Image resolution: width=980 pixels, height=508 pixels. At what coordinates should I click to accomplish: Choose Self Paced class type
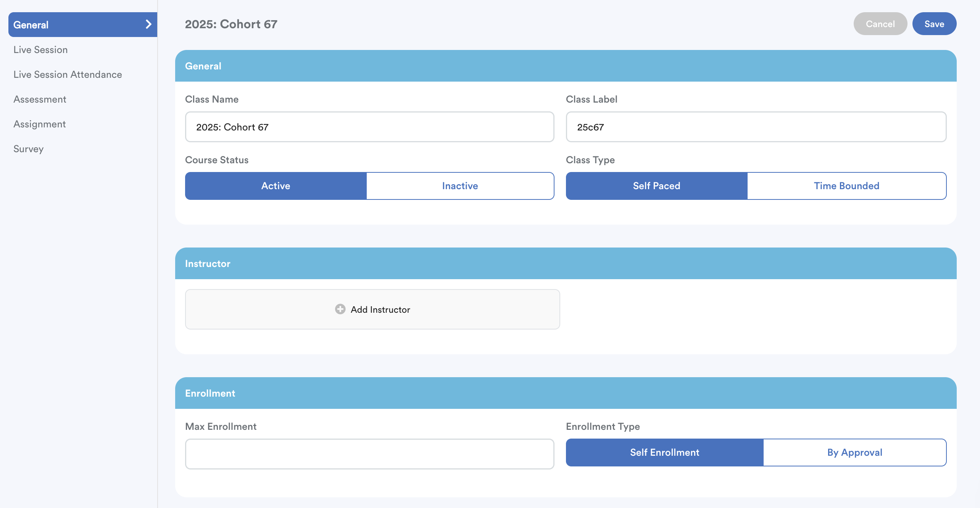point(656,186)
